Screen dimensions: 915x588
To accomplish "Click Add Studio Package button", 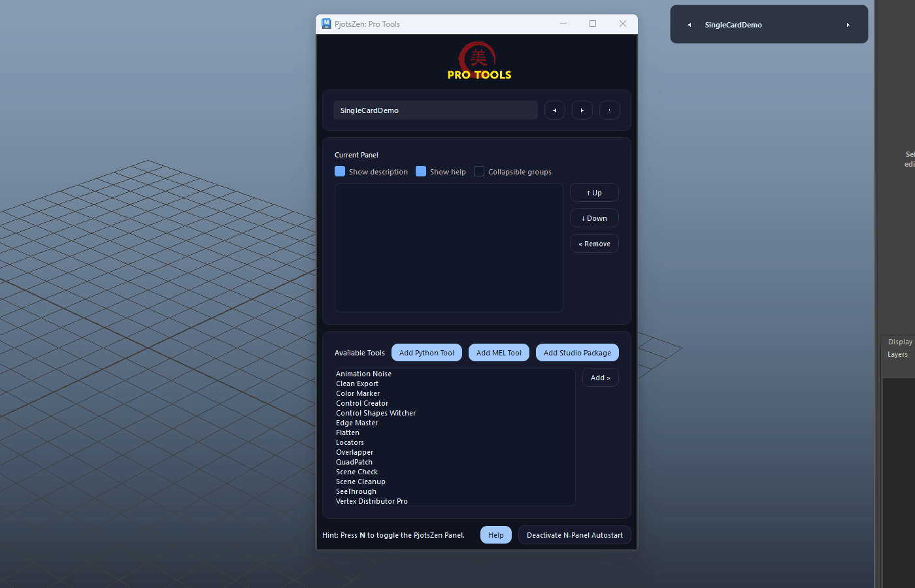I will point(577,353).
